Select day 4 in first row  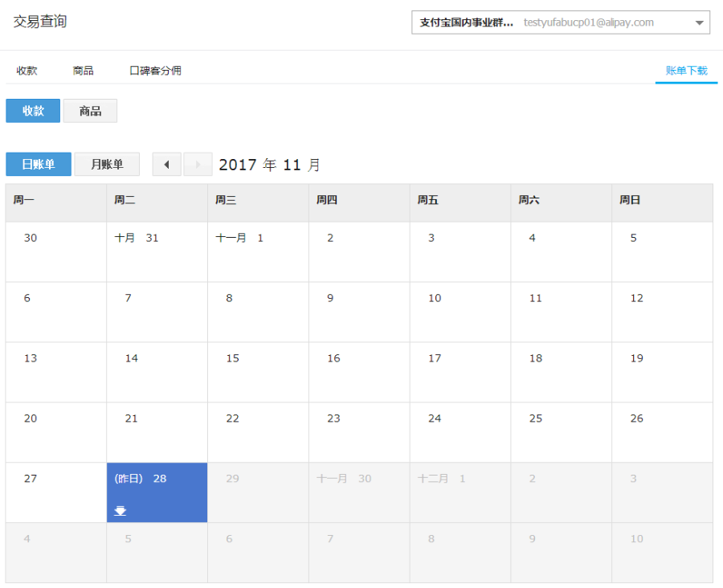pos(562,252)
